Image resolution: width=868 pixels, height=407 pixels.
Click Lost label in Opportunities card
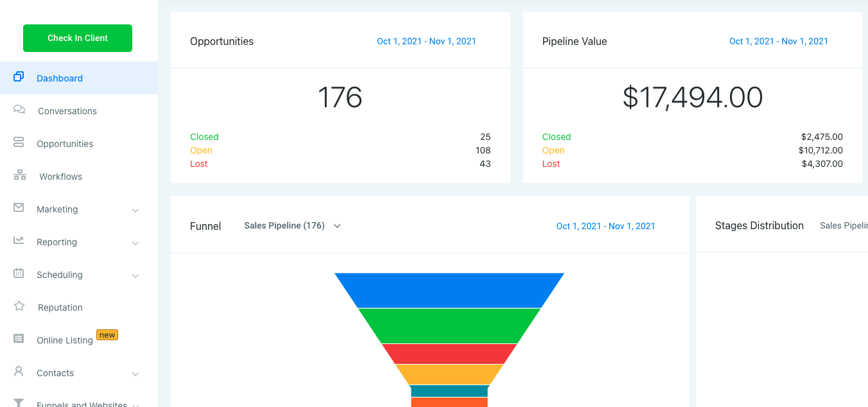tap(199, 164)
